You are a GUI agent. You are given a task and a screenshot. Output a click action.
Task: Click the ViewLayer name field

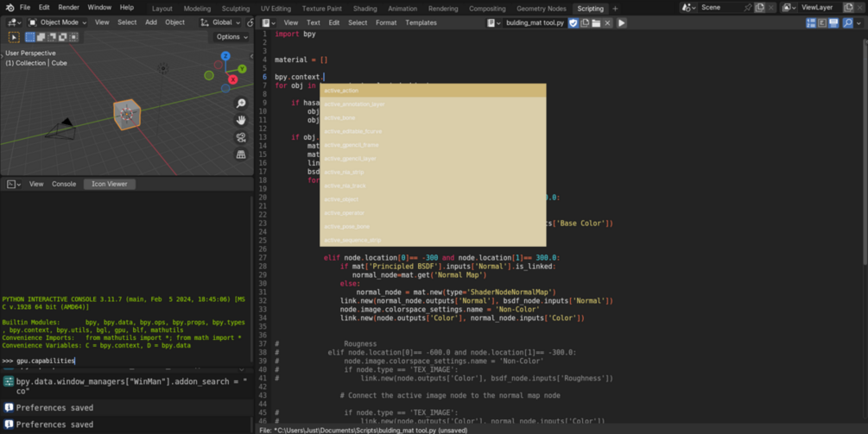820,7
